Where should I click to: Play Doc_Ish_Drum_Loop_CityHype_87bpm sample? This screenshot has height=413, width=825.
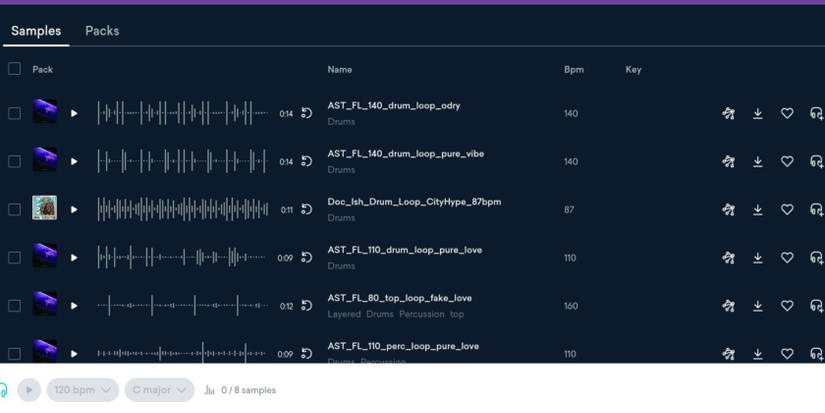[74, 209]
